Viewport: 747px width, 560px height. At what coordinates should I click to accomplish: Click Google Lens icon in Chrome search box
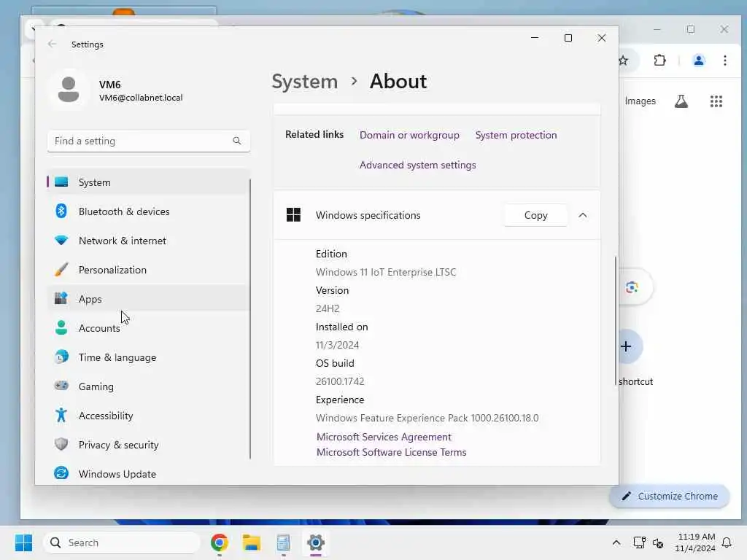click(x=632, y=287)
